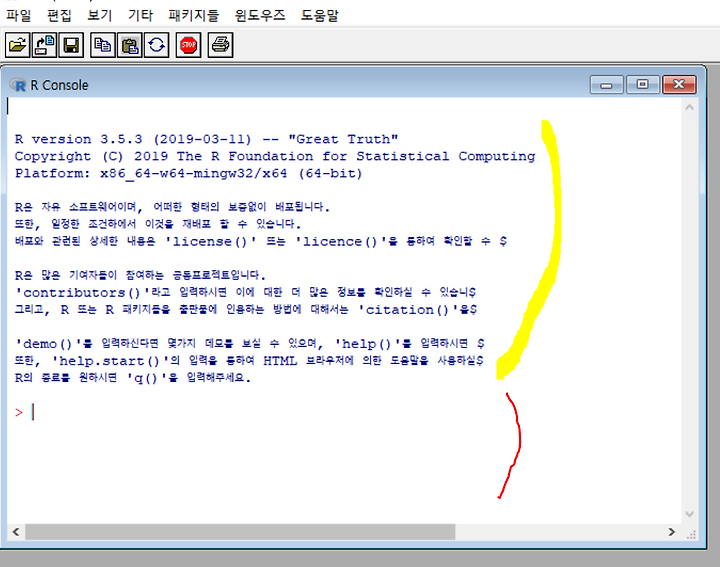Click the Print toolbar icon
Image resolution: width=720 pixels, height=567 pixels.
tap(220, 45)
